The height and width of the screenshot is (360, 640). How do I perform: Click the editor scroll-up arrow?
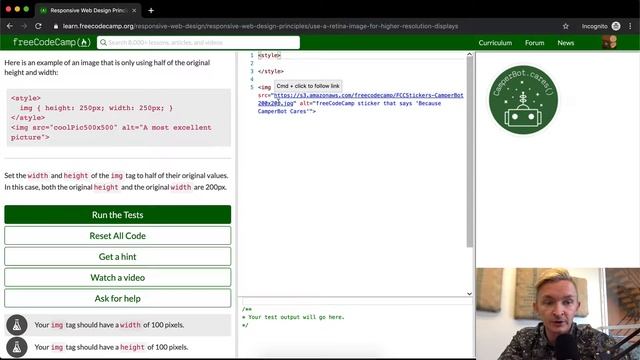tap(469, 54)
